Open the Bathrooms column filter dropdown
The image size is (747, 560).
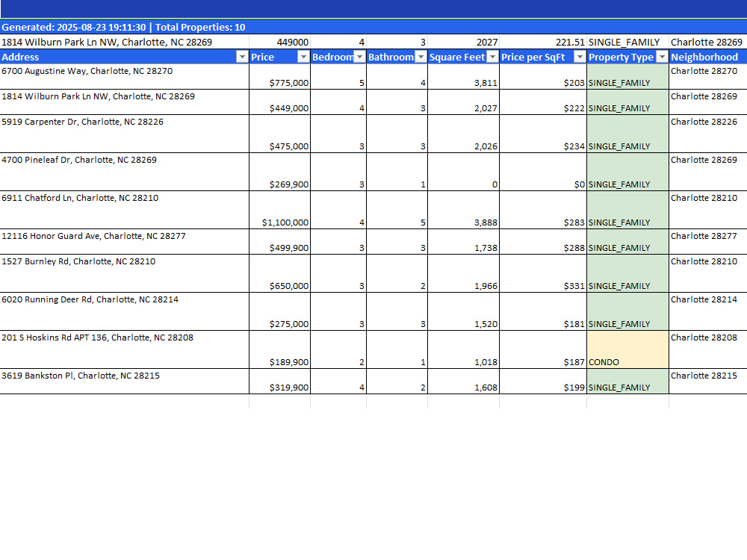[x=421, y=57]
